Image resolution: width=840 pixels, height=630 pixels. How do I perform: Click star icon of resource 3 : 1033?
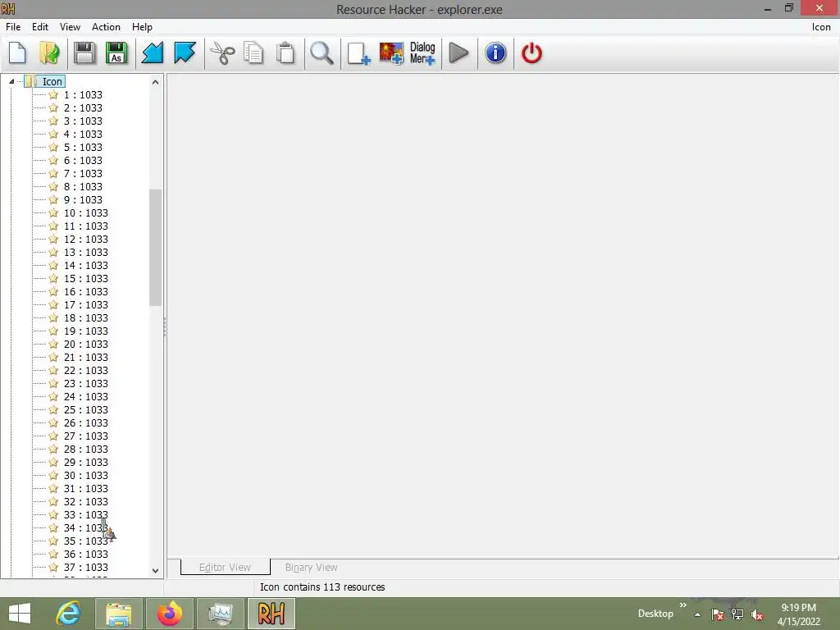(53, 121)
